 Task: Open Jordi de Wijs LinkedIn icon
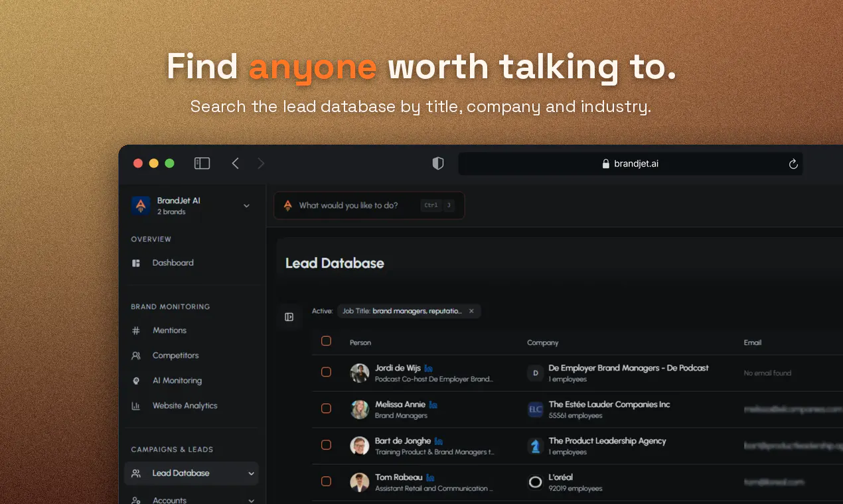429,368
